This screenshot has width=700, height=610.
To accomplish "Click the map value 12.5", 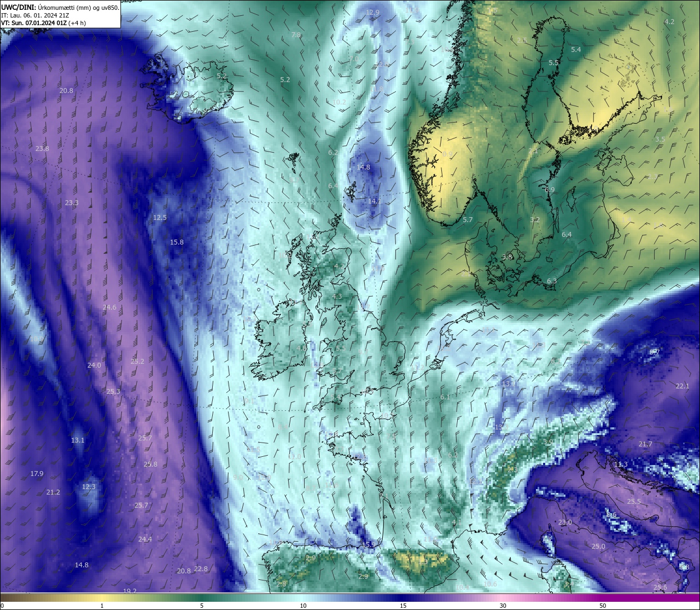I will point(160,218).
